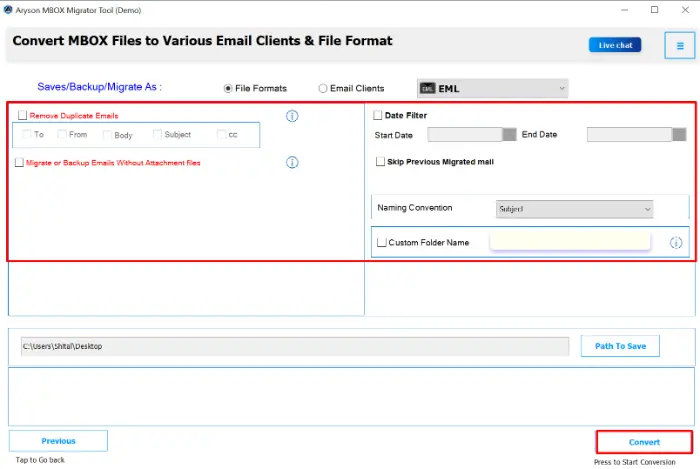The image size is (700, 469).
Task: Click the Path To Save button
Action: coord(620,346)
